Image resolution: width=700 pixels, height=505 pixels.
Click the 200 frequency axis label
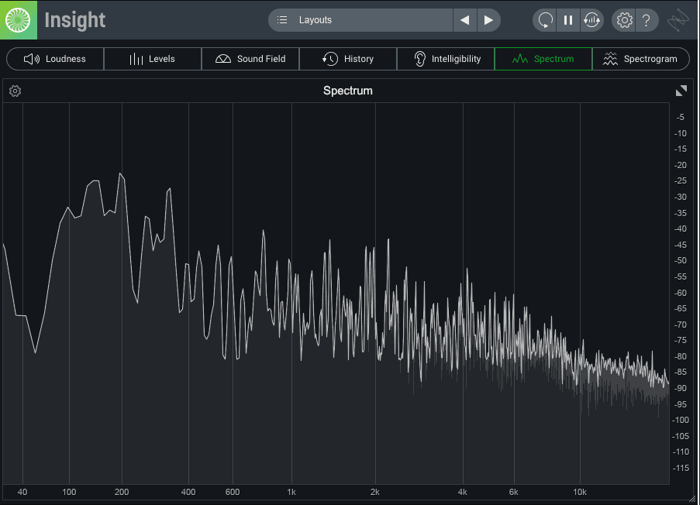[x=121, y=492]
